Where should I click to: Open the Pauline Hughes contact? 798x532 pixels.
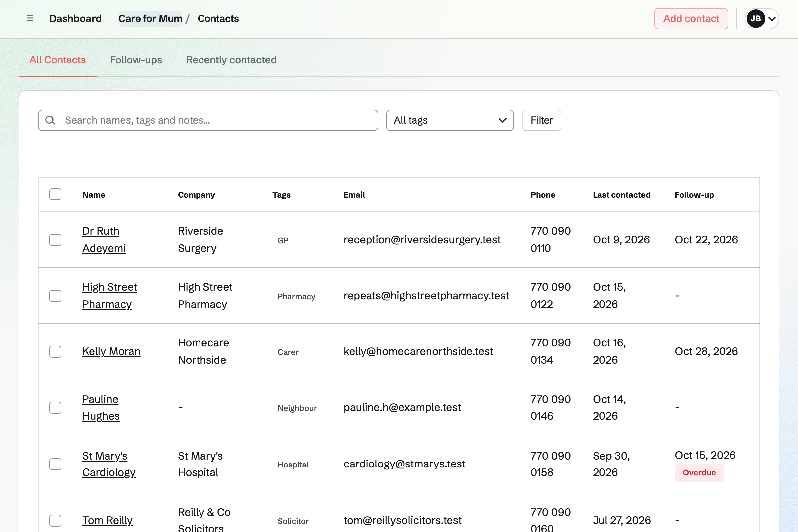point(101,408)
